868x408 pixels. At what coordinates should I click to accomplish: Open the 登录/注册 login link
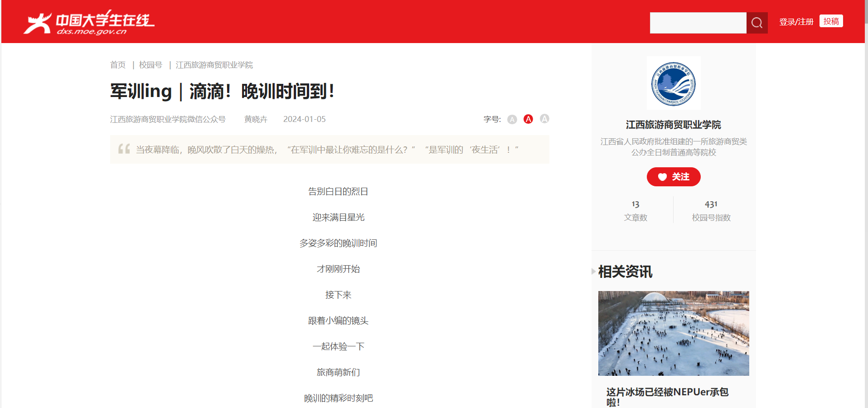[796, 22]
